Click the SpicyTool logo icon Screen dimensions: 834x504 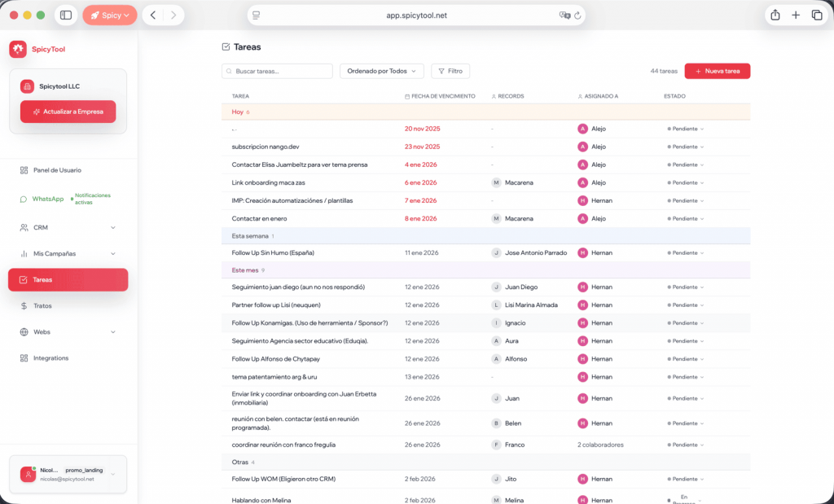[x=18, y=49]
